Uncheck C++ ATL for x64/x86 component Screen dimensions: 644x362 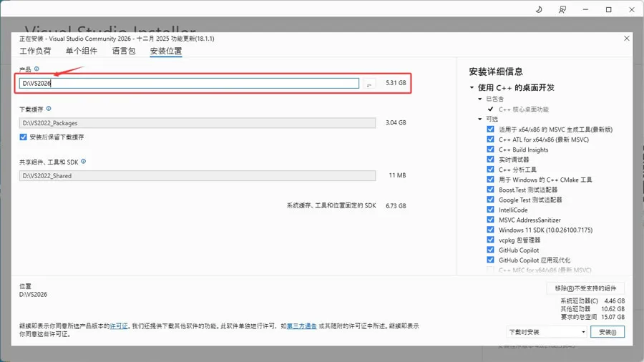[x=490, y=140]
